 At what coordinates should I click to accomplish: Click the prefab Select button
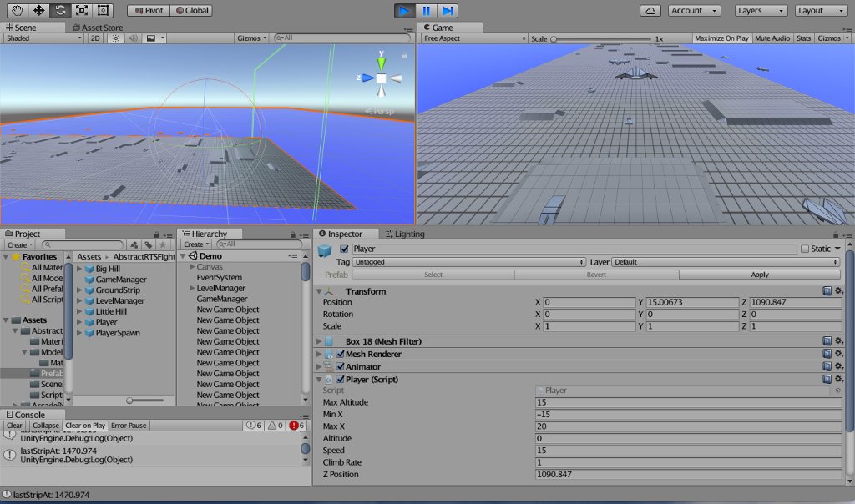433,275
